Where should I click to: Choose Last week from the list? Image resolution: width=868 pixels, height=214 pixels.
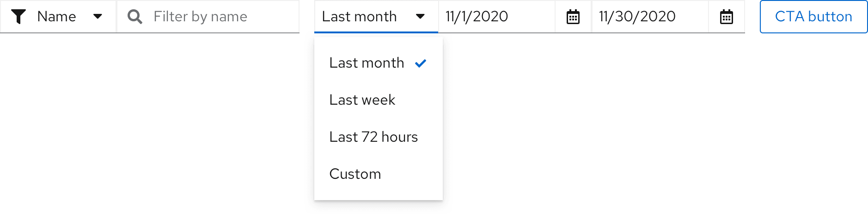click(362, 100)
